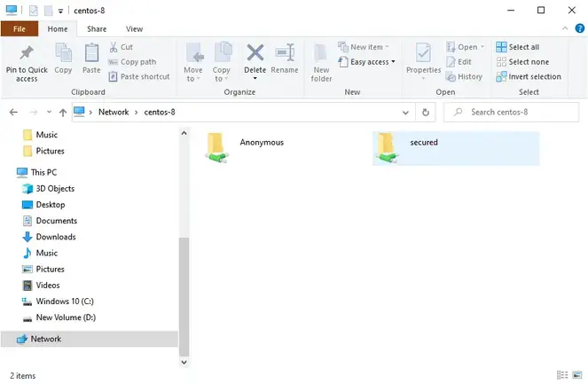This screenshot has width=588, height=384.
Task: Open Pictures under This PC
Action: click(43, 270)
